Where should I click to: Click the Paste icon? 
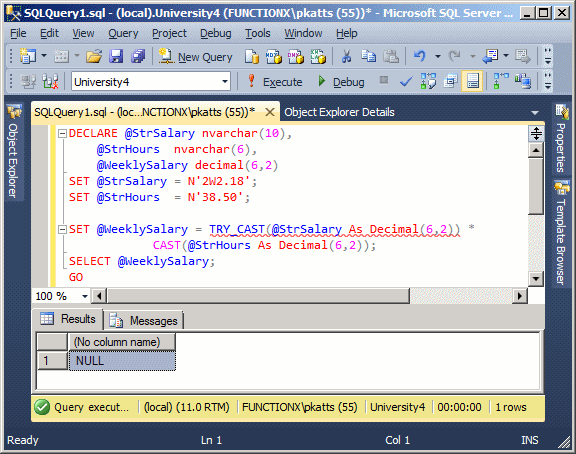tap(391, 57)
